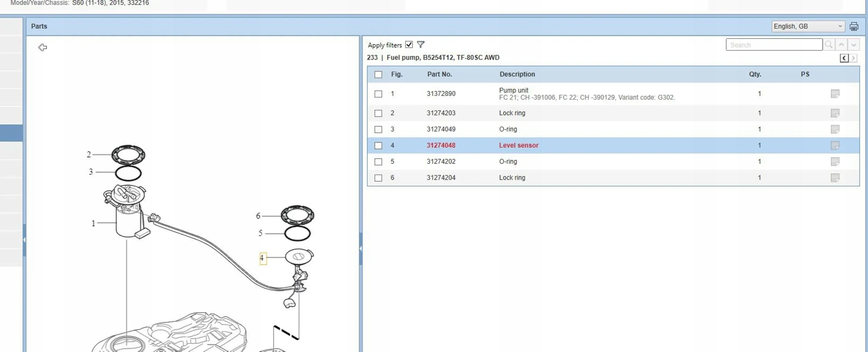Select the Level sensor description
Image resolution: width=868 pixels, height=352 pixels.
tap(519, 145)
